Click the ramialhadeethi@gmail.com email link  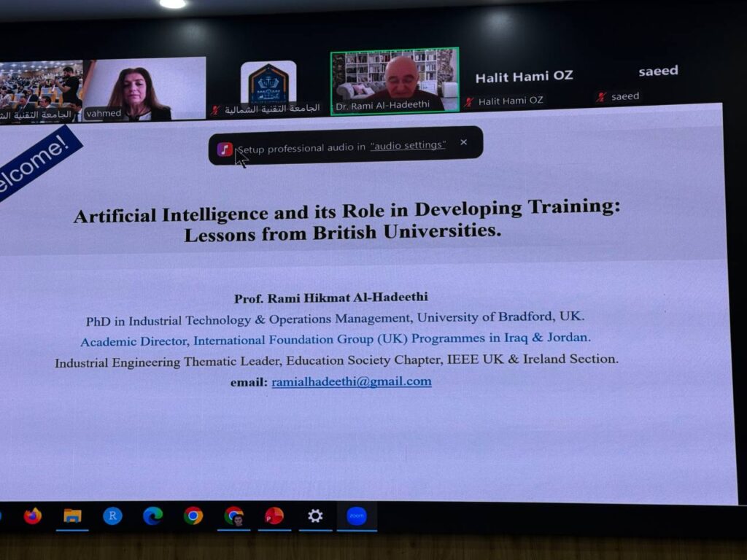[x=352, y=381]
